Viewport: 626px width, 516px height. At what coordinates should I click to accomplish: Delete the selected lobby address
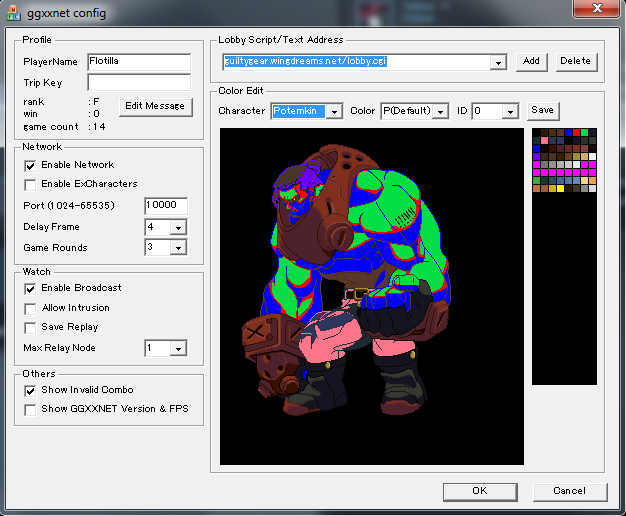[576, 62]
